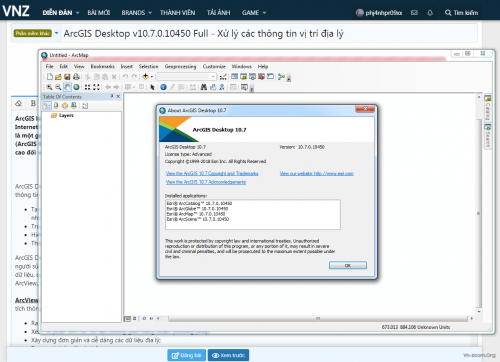The image size is (500, 362).
Task: Open the Geoprocessing menu
Action: click(x=180, y=67)
